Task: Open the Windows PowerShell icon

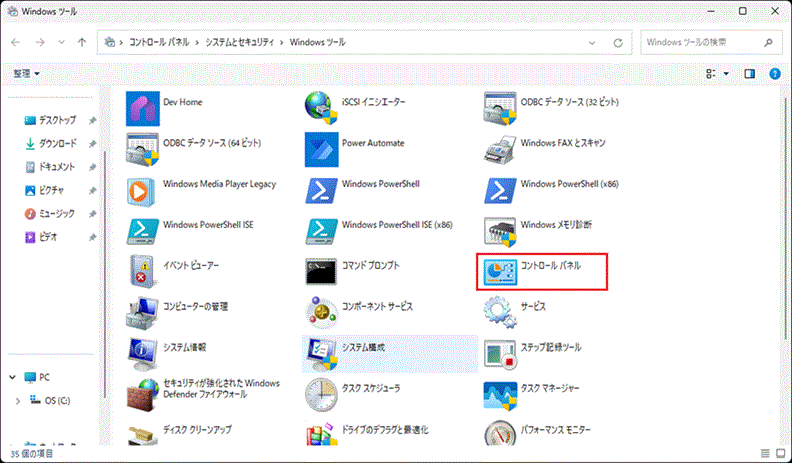Action: [321, 190]
